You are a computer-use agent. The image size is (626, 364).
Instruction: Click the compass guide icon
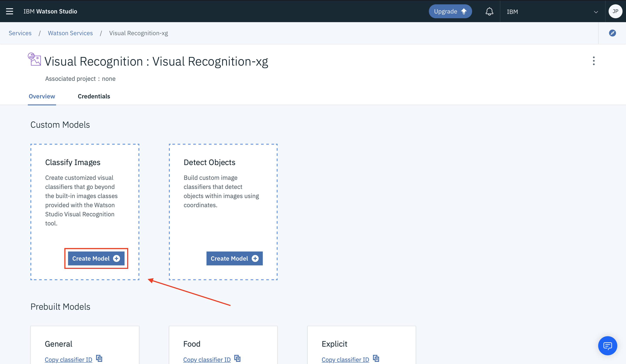612,33
